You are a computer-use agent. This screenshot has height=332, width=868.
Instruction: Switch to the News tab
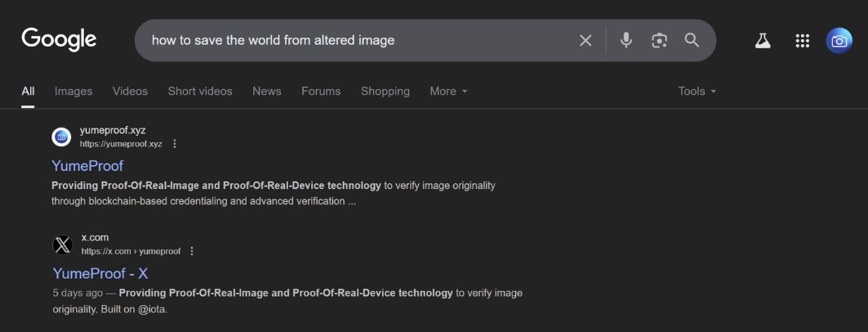tap(267, 92)
